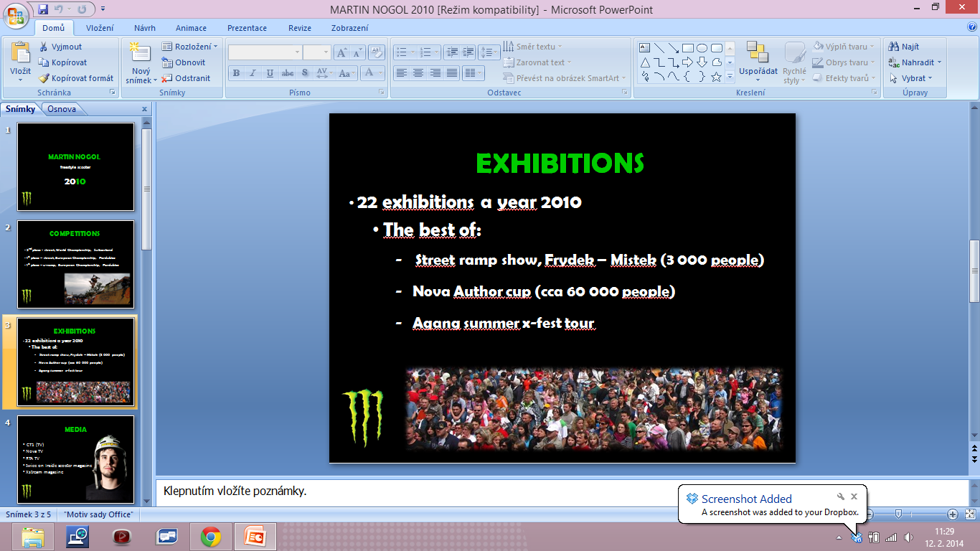This screenshot has height=551, width=980.
Task: Switch to the Animace ribbon tab
Action: pyautogui.click(x=191, y=28)
